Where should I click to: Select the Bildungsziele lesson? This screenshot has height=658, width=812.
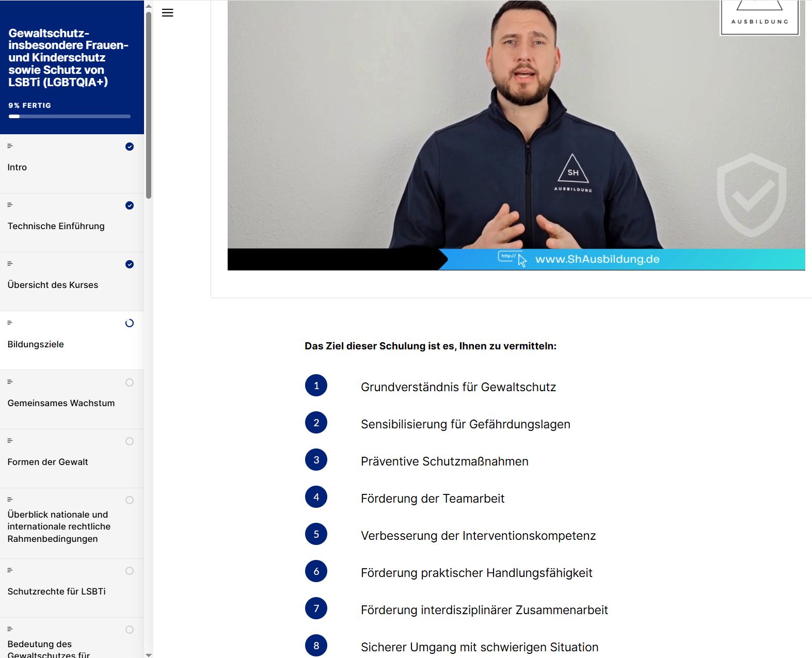click(x=72, y=341)
